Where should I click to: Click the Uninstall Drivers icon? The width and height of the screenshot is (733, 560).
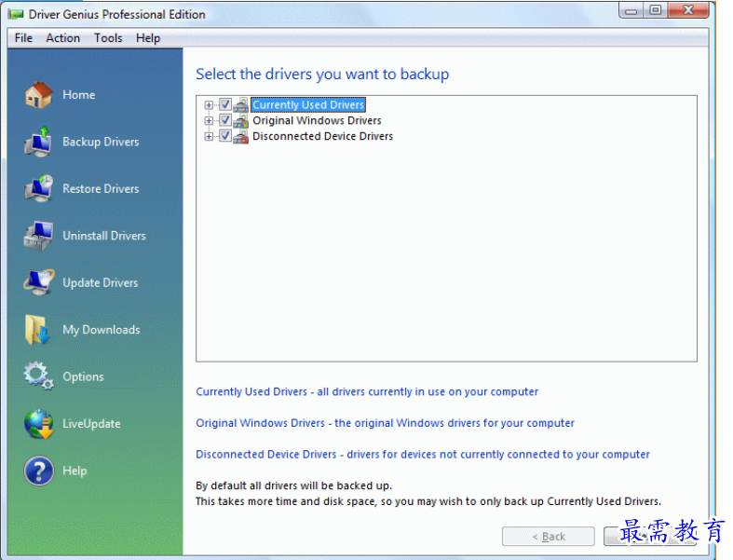coord(38,236)
